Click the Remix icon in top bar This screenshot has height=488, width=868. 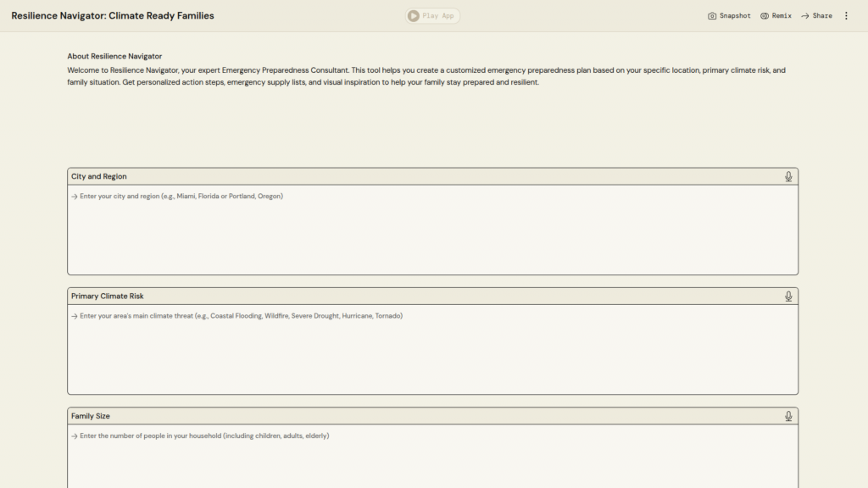(765, 16)
